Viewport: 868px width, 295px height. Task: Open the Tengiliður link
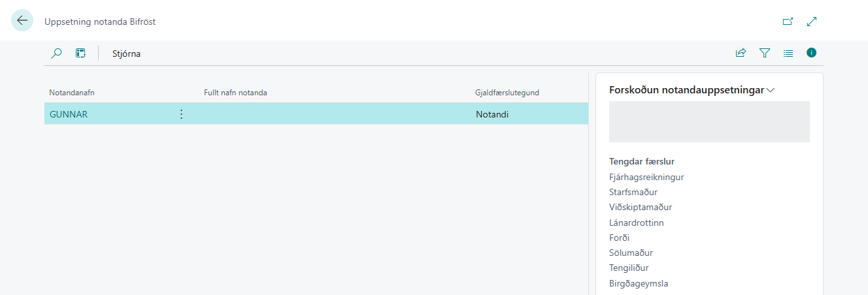pyautogui.click(x=629, y=268)
